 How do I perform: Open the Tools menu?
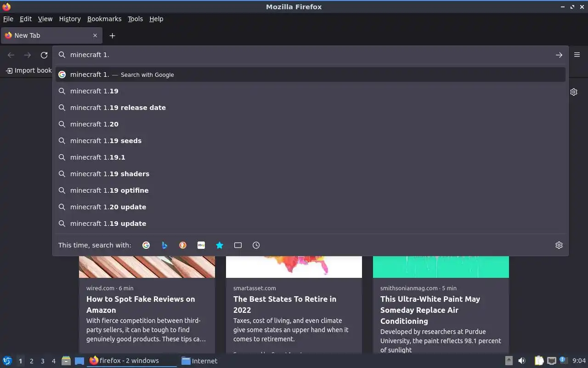[136, 19]
